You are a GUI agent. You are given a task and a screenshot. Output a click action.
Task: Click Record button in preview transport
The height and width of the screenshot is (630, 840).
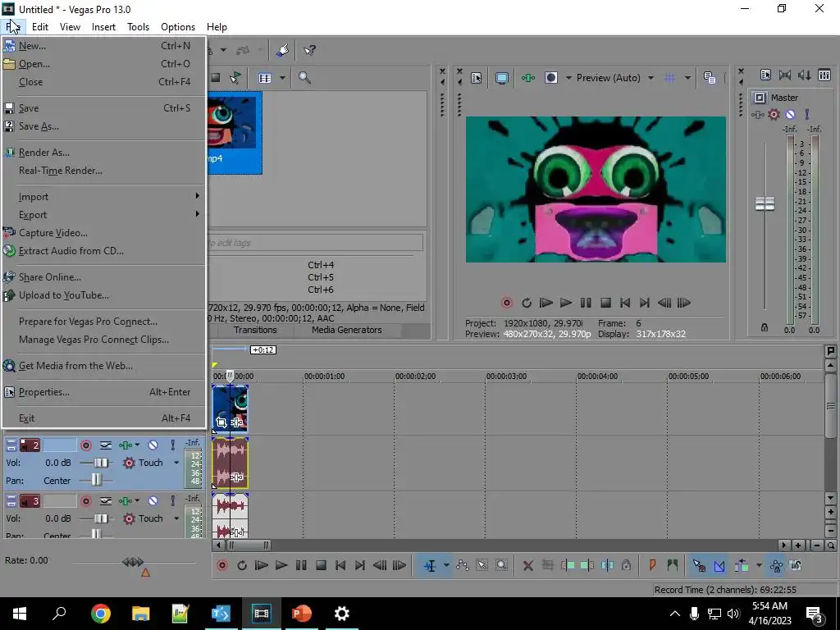click(x=506, y=304)
